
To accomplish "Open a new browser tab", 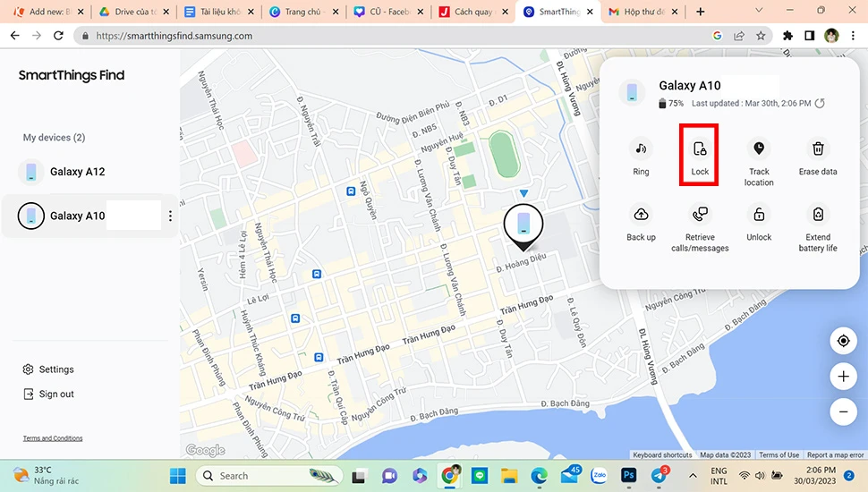I will [701, 12].
